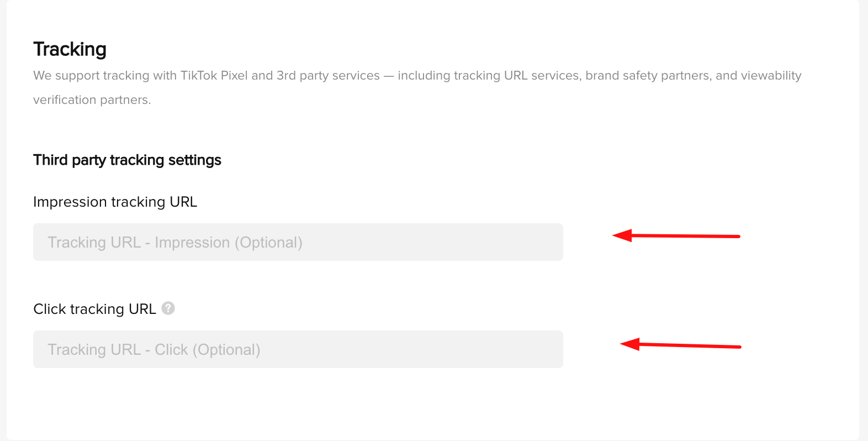Screen dimensions: 868x441
Task: Select the "Tracking" section heading
Action: pyautogui.click(x=70, y=49)
